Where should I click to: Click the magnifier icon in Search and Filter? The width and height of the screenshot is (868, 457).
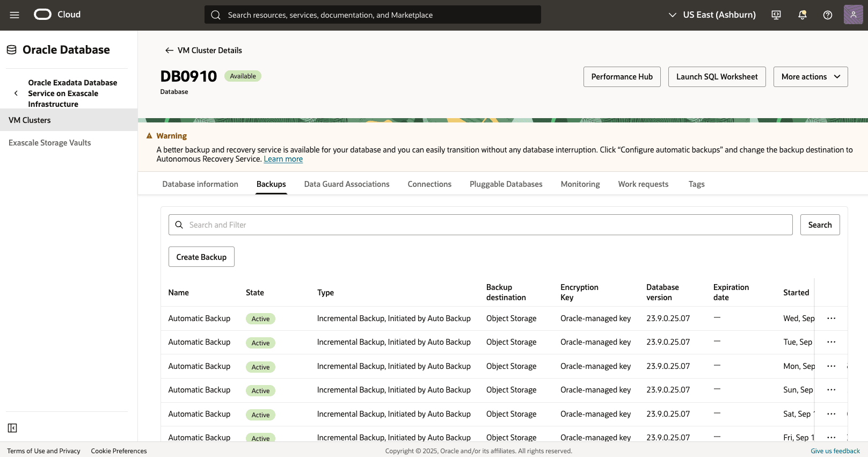point(179,225)
